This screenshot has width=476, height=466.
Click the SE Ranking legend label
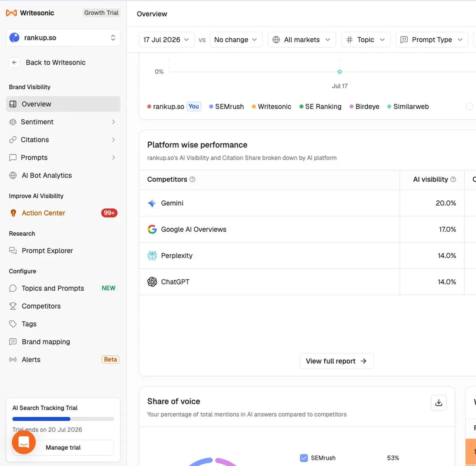pyautogui.click(x=323, y=107)
